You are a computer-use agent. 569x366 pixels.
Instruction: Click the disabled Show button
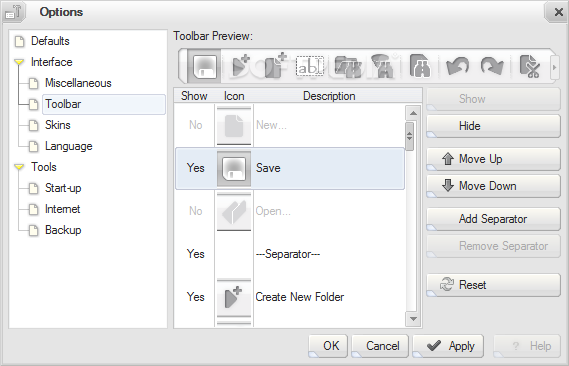[x=494, y=99]
